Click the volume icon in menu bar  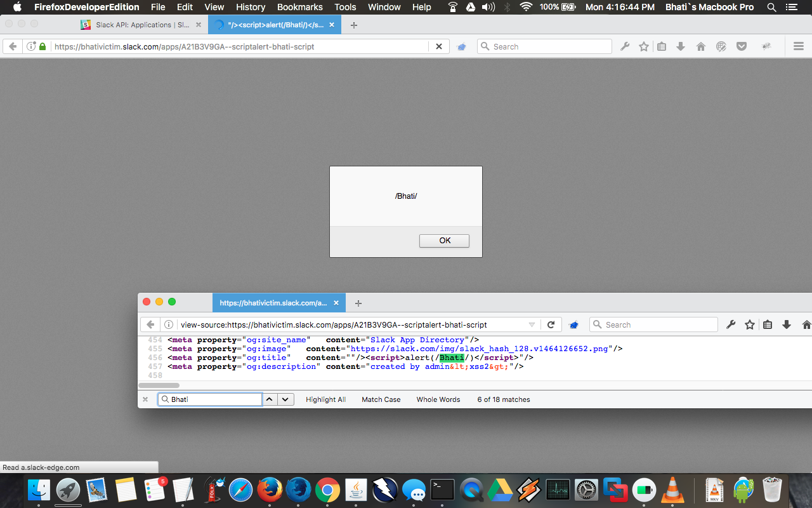coord(488,7)
